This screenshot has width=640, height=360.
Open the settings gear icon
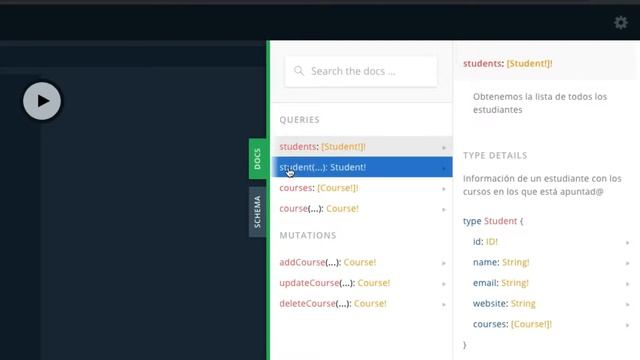[x=621, y=22]
